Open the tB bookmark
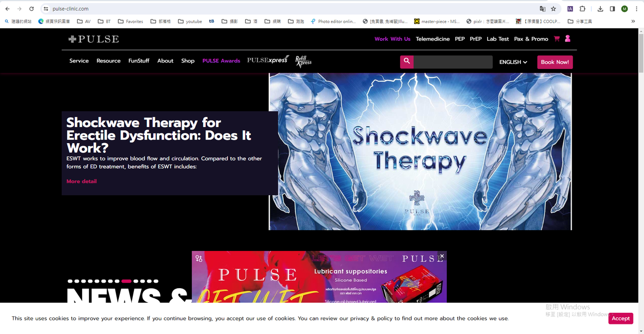 click(x=211, y=21)
